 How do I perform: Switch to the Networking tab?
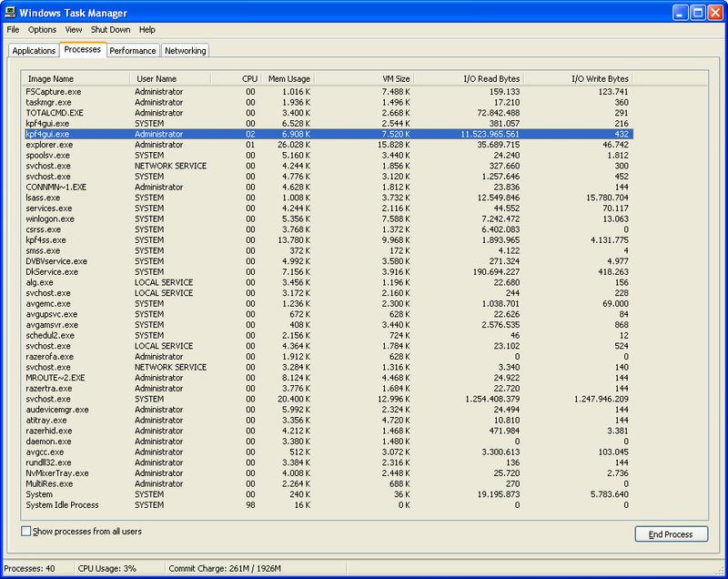click(x=186, y=51)
